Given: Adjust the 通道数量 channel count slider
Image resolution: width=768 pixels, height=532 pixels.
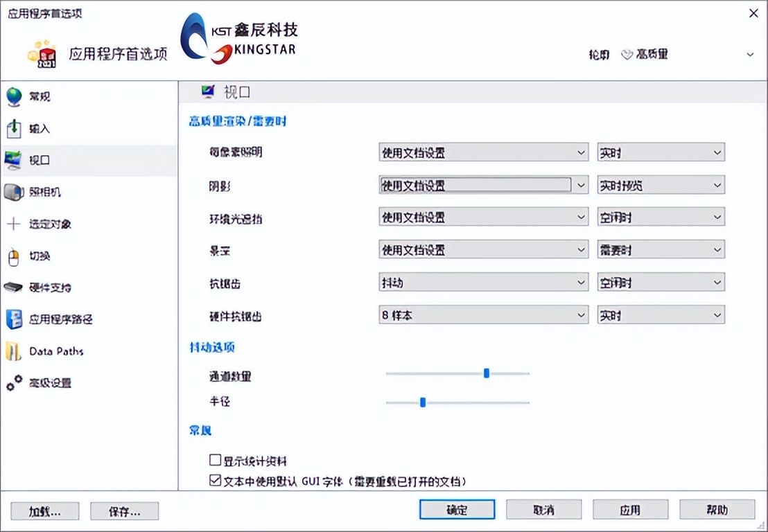Looking at the screenshot, I should point(487,373).
